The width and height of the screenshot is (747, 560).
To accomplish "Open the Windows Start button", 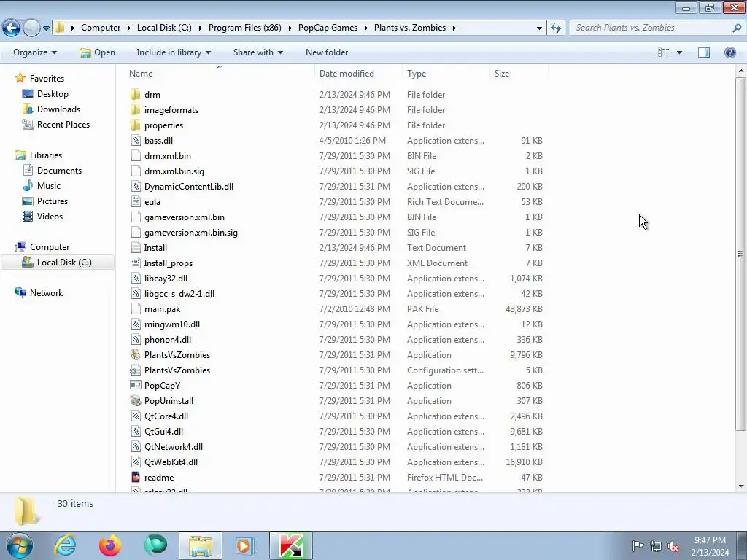I will coord(19,545).
